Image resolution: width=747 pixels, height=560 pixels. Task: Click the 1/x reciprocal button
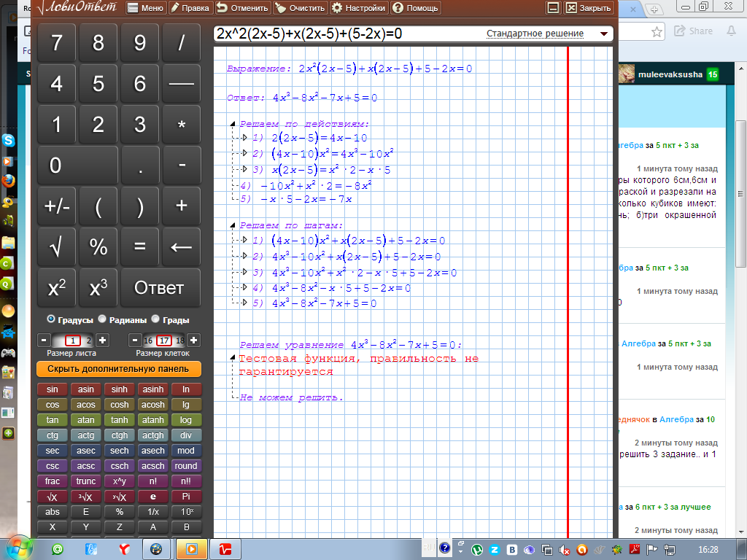coord(153,511)
